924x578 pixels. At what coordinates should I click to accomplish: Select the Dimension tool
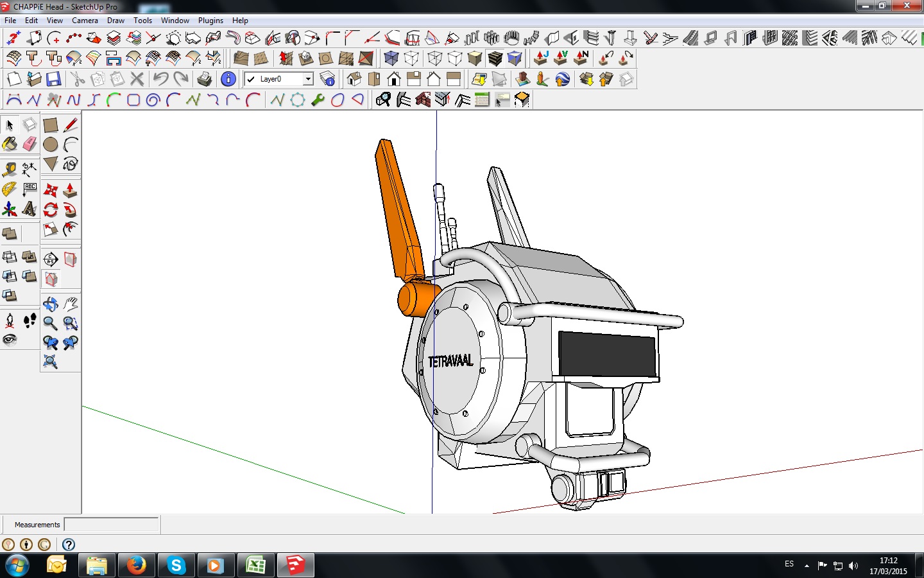point(30,170)
